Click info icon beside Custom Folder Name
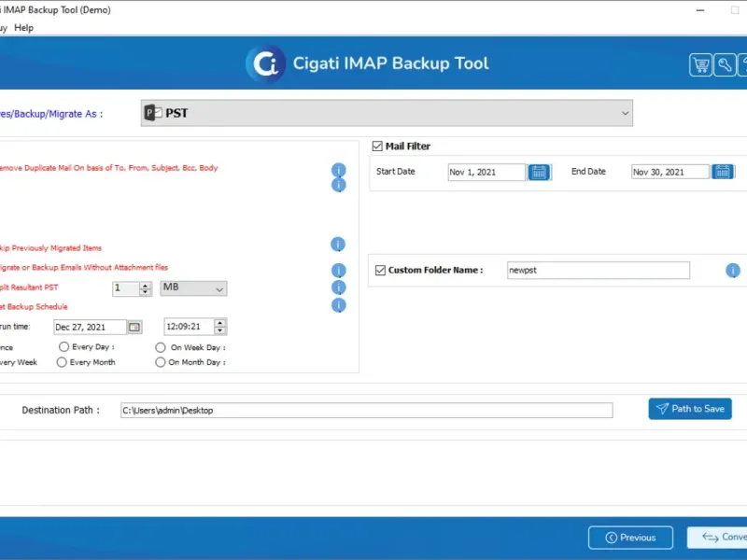This screenshot has width=747, height=560. [x=733, y=271]
